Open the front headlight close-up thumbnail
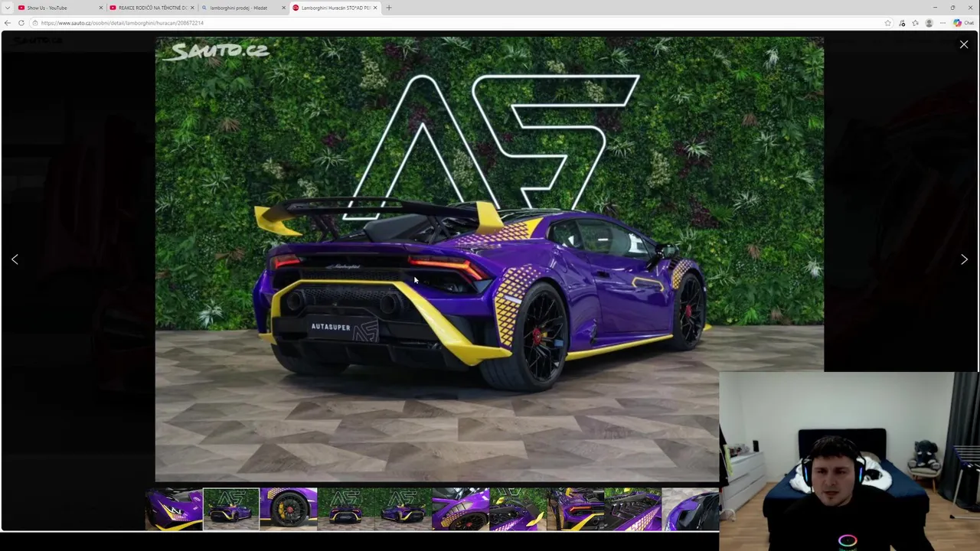The height and width of the screenshot is (551, 980). [174, 509]
